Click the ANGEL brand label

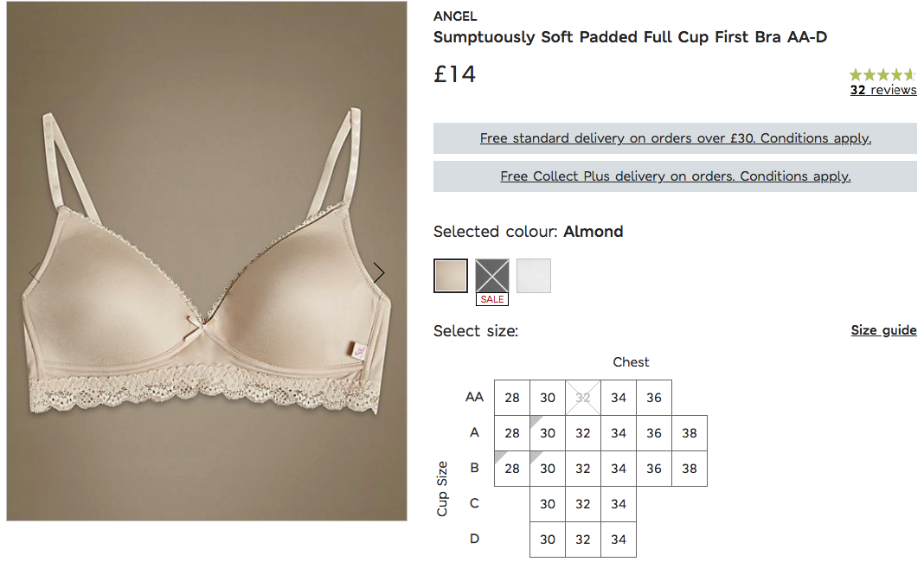453,16
